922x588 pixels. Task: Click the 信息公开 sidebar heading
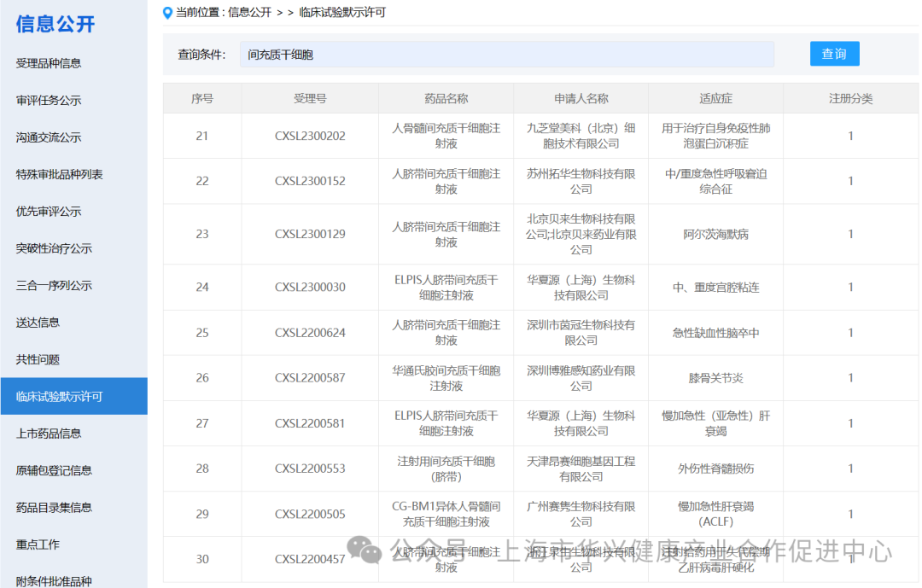[55, 24]
